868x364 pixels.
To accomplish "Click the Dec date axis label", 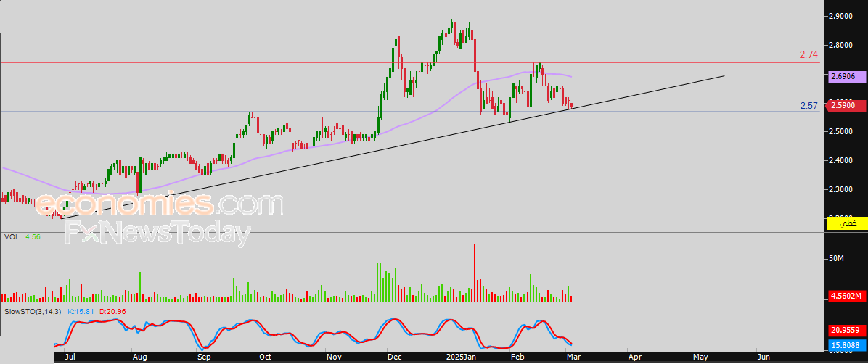I will 395,357.
